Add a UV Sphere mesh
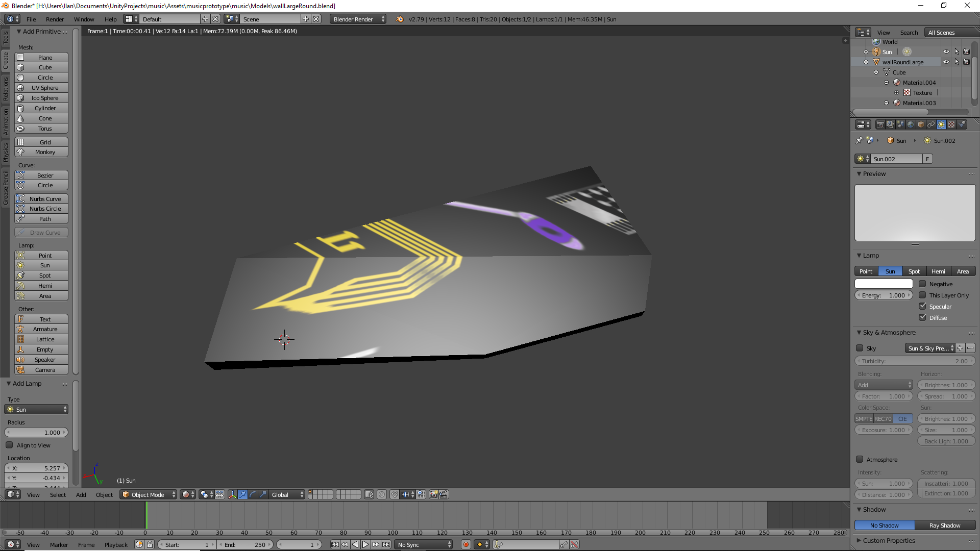Screen dimensions: 980x551 [41, 88]
